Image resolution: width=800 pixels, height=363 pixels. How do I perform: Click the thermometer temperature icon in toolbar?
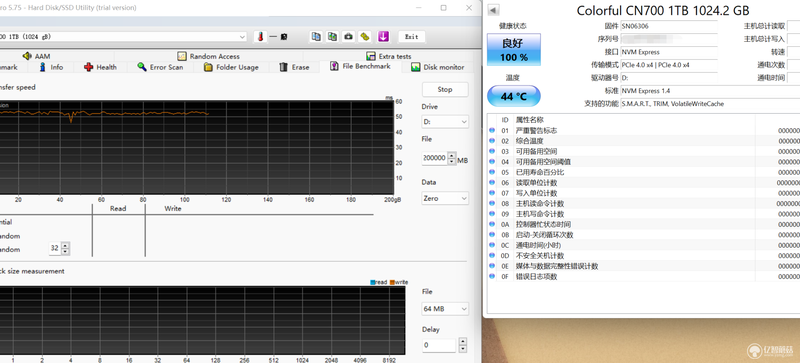pos(260,37)
